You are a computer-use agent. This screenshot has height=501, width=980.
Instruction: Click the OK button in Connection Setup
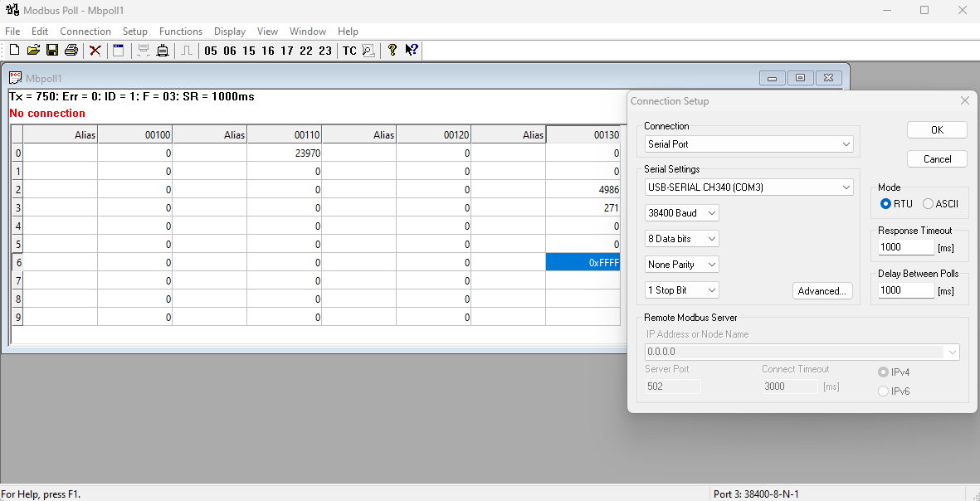937,130
